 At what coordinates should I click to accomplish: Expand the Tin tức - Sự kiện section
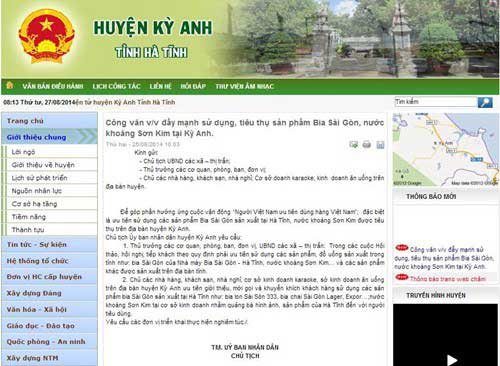pos(49,245)
